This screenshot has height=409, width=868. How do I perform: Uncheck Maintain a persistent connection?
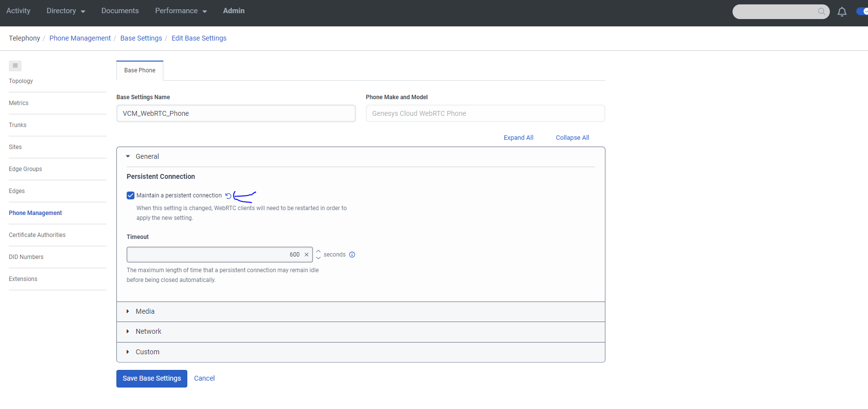(x=131, y=195)
